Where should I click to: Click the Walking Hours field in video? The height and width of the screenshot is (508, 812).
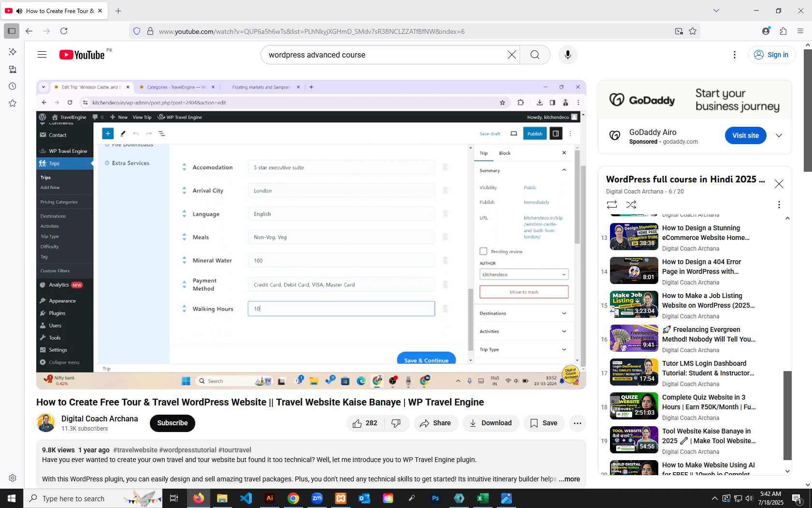tap(341, 309)
